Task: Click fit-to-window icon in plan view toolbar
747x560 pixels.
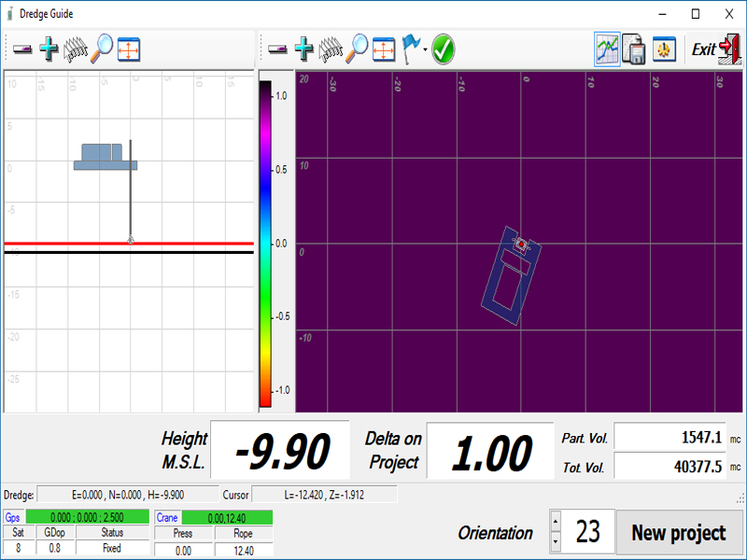Action: [x=384, y=49]
